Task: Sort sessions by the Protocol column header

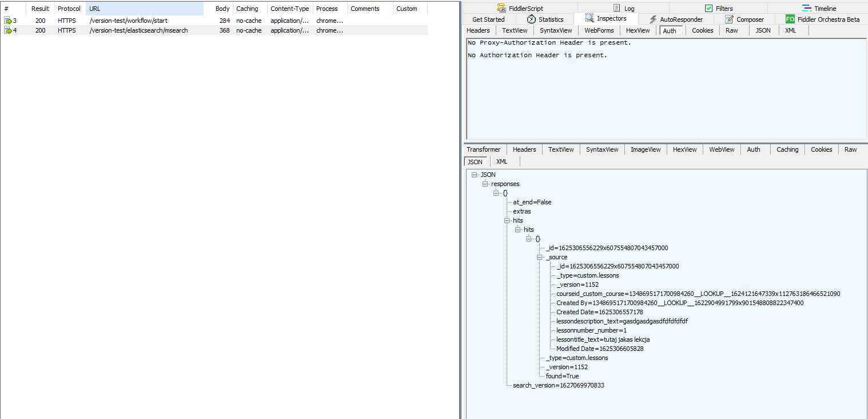Action: [69, 9]
